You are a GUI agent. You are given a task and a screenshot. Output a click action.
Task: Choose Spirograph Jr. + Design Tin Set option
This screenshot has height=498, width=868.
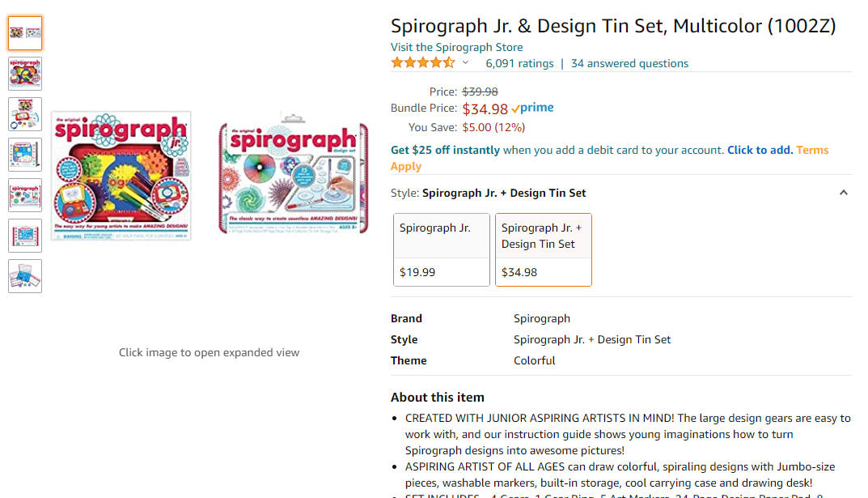pyautogui.click(x=543, y=250)
